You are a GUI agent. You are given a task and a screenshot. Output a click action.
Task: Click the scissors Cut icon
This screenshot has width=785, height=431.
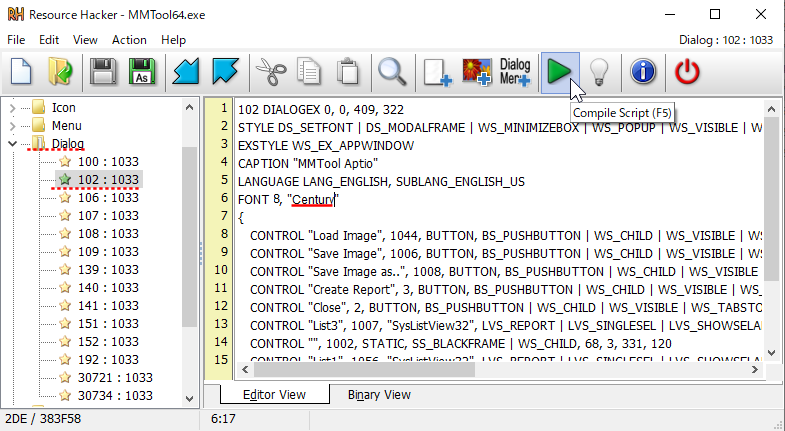coord(270,73)
